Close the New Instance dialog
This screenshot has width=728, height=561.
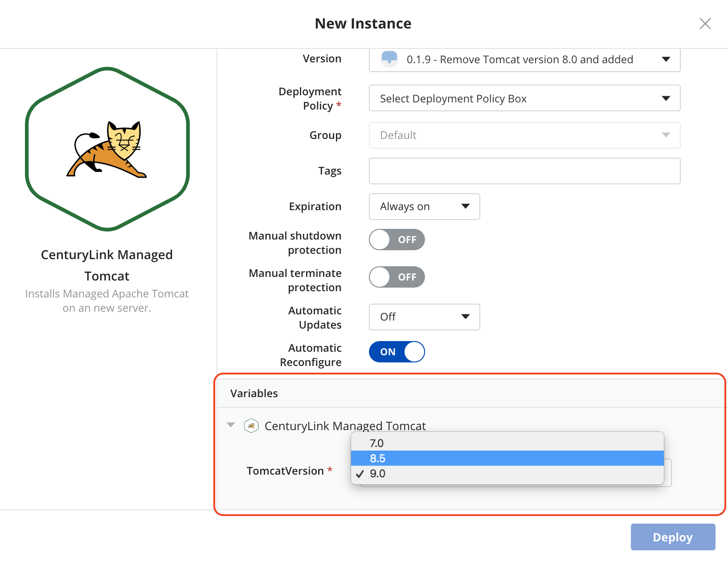pyautogui.click(x=705, y=24)
